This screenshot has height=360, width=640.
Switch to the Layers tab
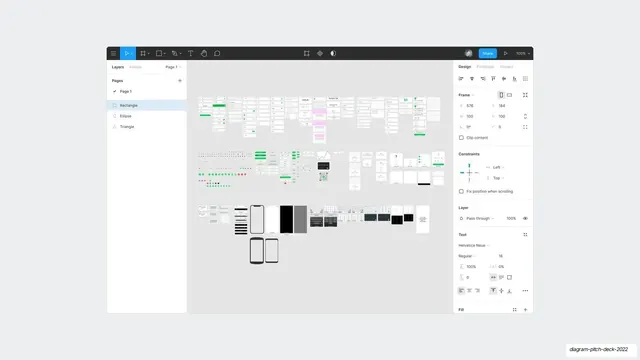118,67
